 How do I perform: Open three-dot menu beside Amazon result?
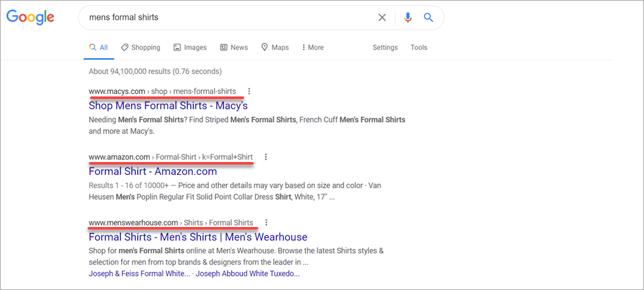point(266,157)
